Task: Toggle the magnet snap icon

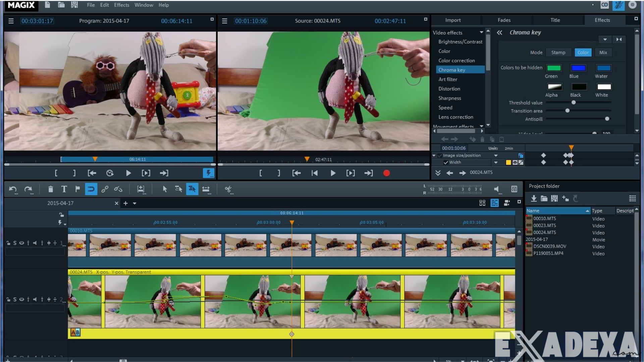Action: click(x=91, y=189)
